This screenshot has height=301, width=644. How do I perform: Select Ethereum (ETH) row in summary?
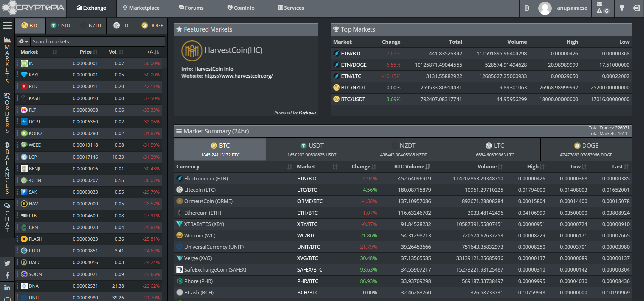pos(403,213)
